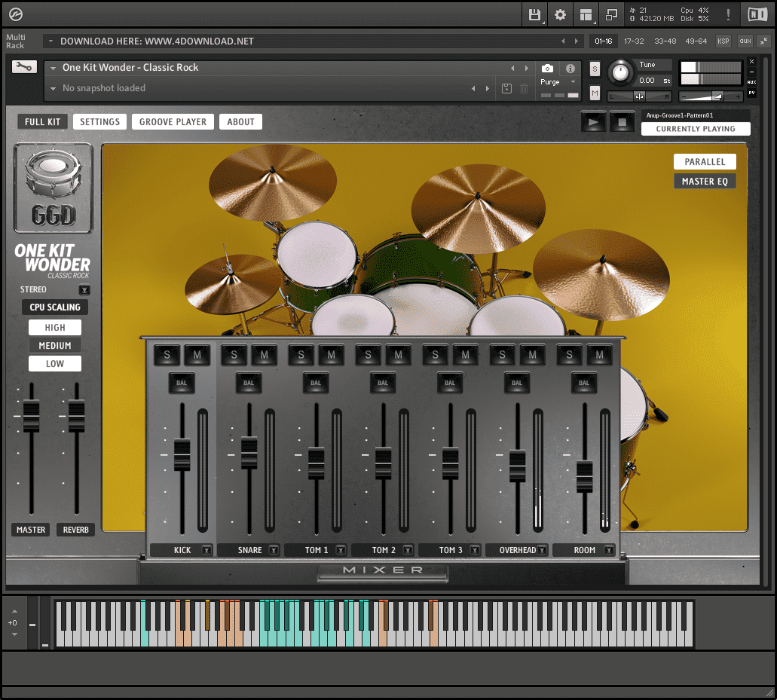This screenshot has height=700, width=777.
Task: Play the groove pattern
Action: tap(594, 121)
